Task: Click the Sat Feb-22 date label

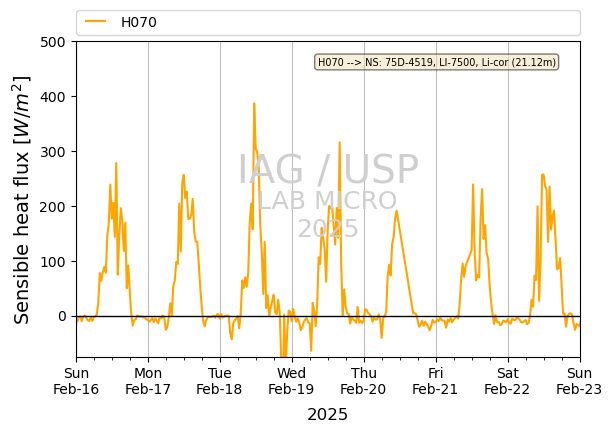Action: [x=507, y=381]
